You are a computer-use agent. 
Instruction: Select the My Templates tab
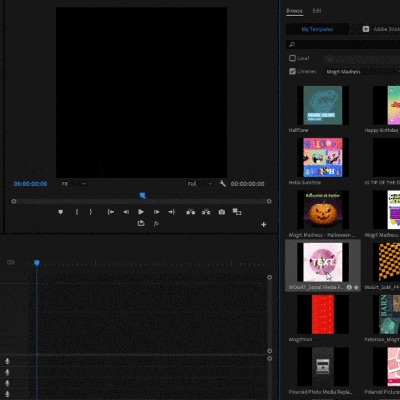pyautogui.click(x=317, y=29)
